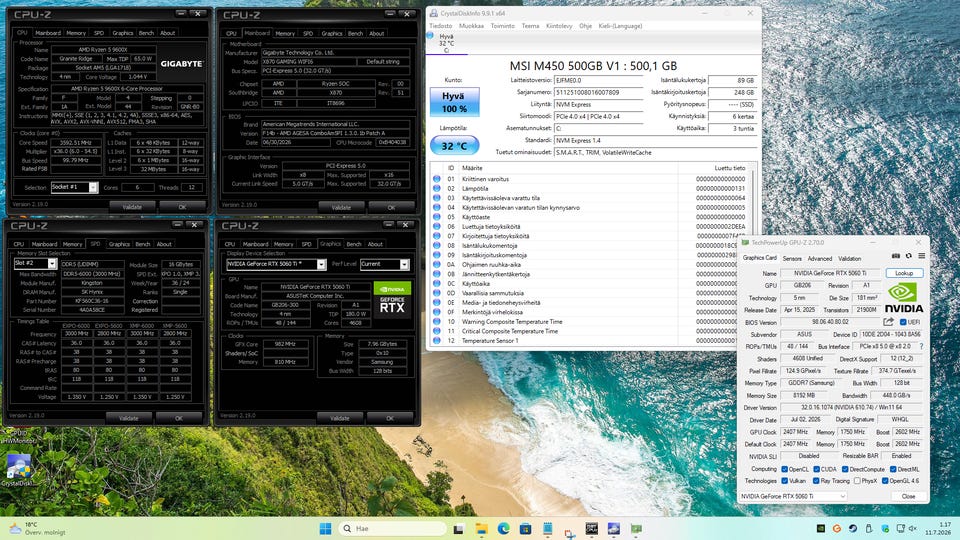
Task: Click the Steam tray icon
Action: [x=853, y=528]
